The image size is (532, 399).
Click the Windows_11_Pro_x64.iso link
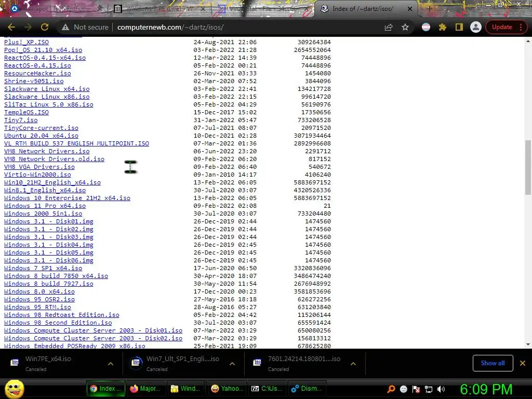(x=45, y=206)
